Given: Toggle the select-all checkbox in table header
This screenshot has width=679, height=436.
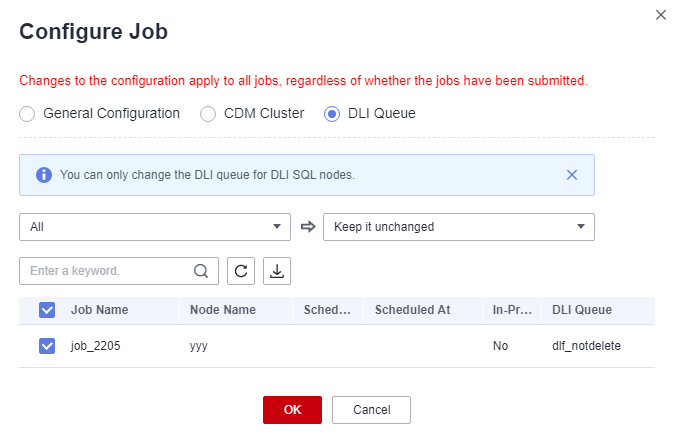Looking at the screenshot, I should (47, 310).
